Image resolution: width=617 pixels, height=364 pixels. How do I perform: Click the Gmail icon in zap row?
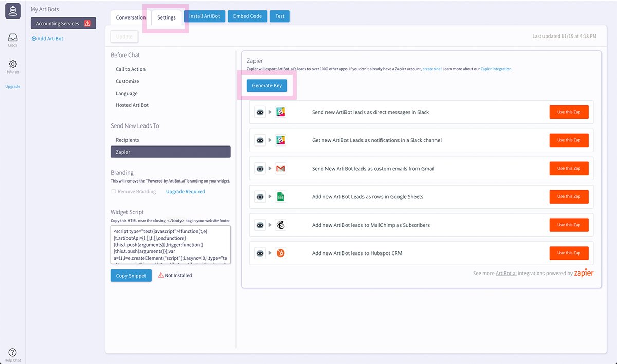click(280, 169)
